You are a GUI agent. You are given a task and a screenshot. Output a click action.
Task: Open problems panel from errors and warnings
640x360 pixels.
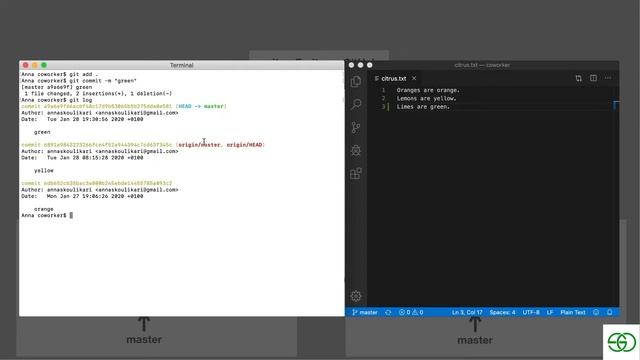point(411,312)
